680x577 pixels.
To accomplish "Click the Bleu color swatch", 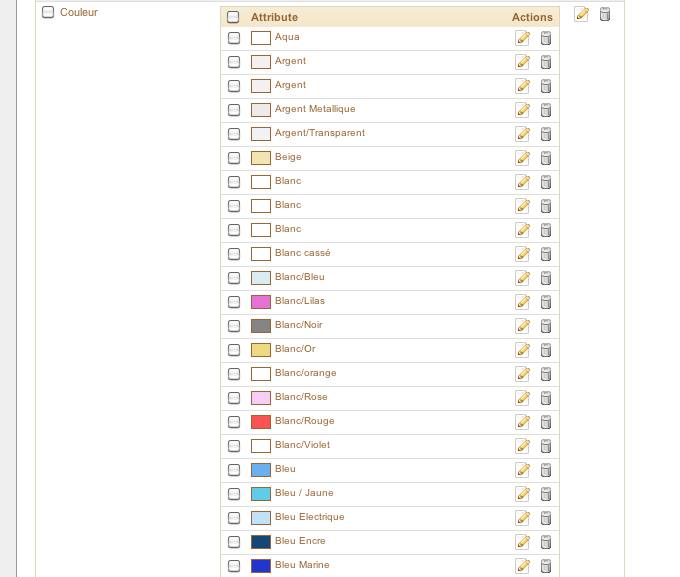I will pyautogui.click(x=261, y=470).
